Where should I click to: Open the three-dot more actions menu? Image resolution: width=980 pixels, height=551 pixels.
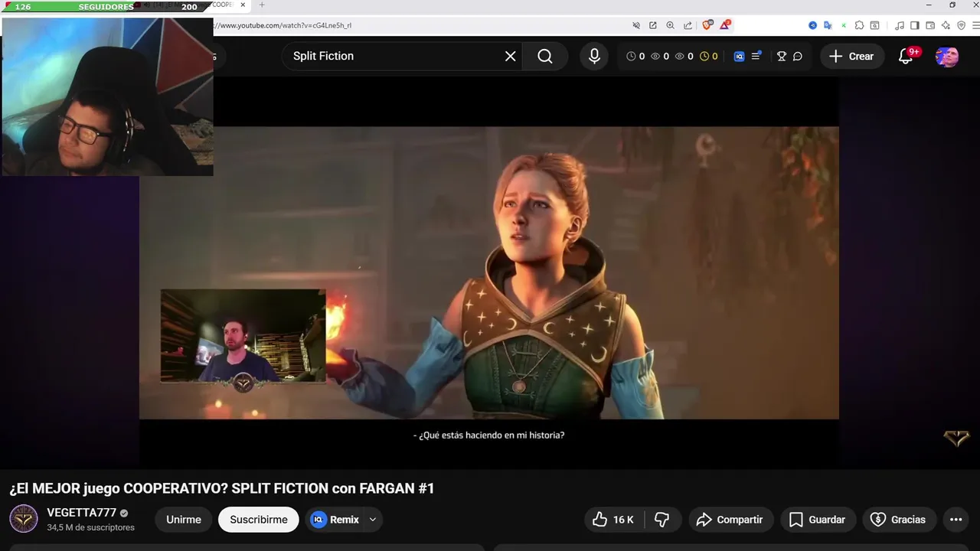956,520
